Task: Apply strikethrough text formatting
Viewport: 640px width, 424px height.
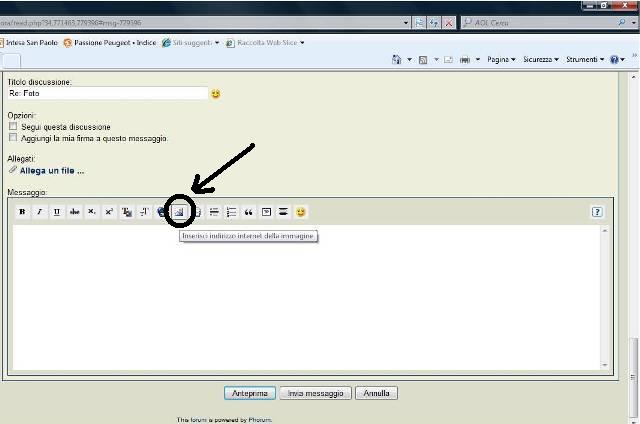Action: click(x=74, y=212)
